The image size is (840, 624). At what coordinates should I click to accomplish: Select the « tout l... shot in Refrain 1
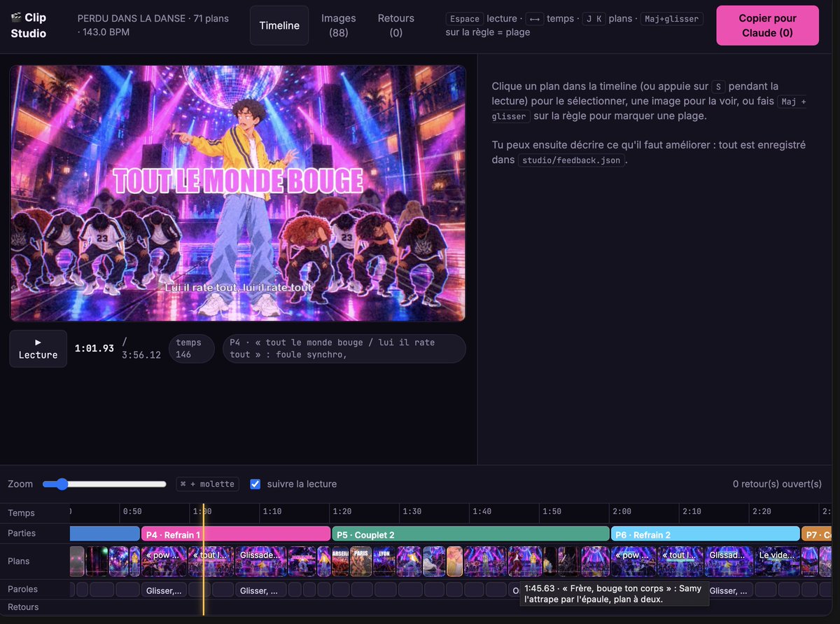(x=210, y=561)
